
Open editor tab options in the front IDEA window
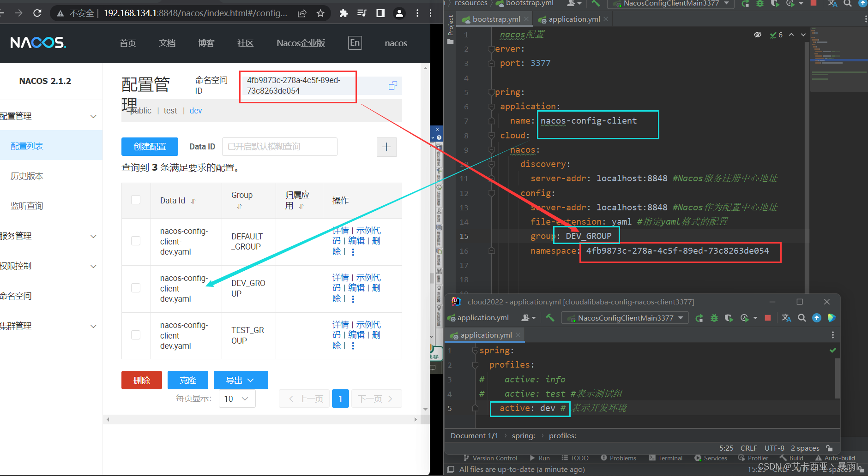pos(833,335)
